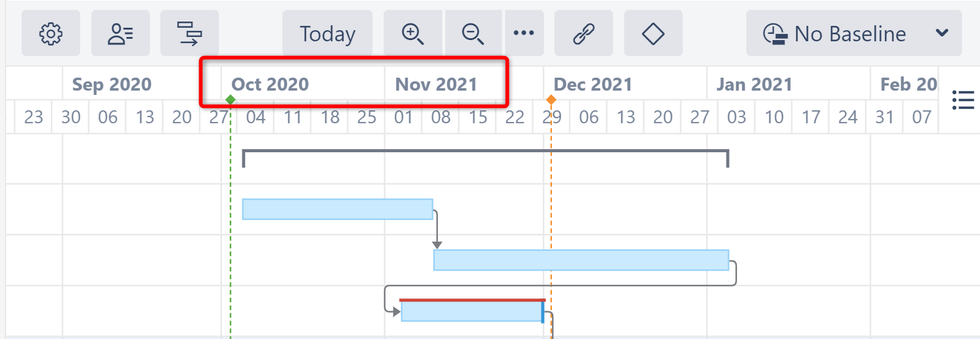
Task: Select the red-topped third task bar
Action: (471, 311)
